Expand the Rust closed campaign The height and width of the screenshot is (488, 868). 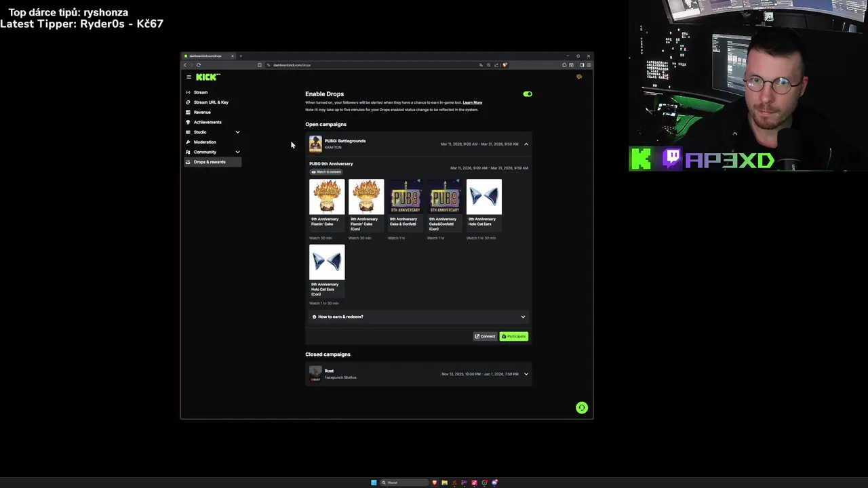(526, 374)
